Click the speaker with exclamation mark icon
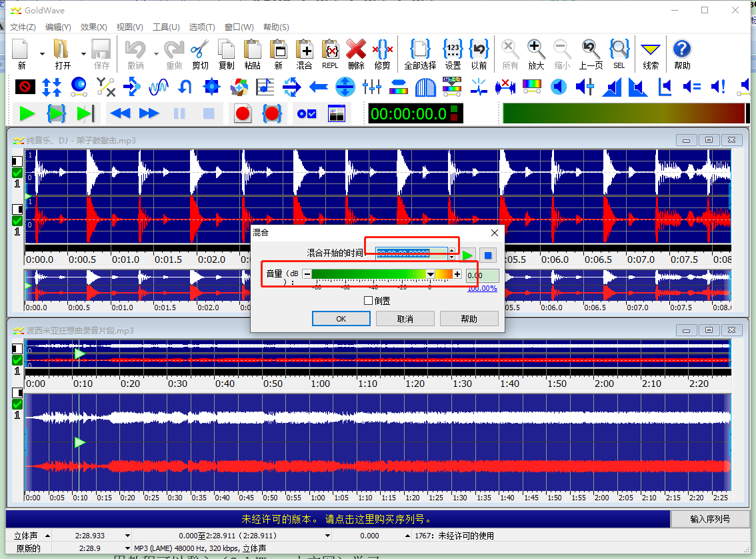This screenshot has height=559, width=756. [719, 87]
